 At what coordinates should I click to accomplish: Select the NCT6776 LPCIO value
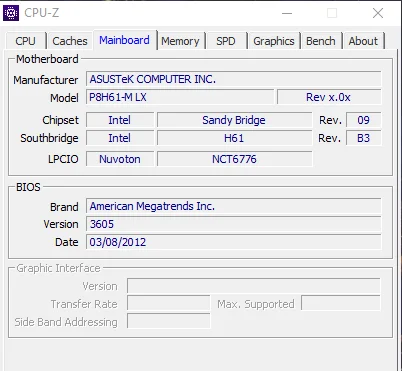234,159
